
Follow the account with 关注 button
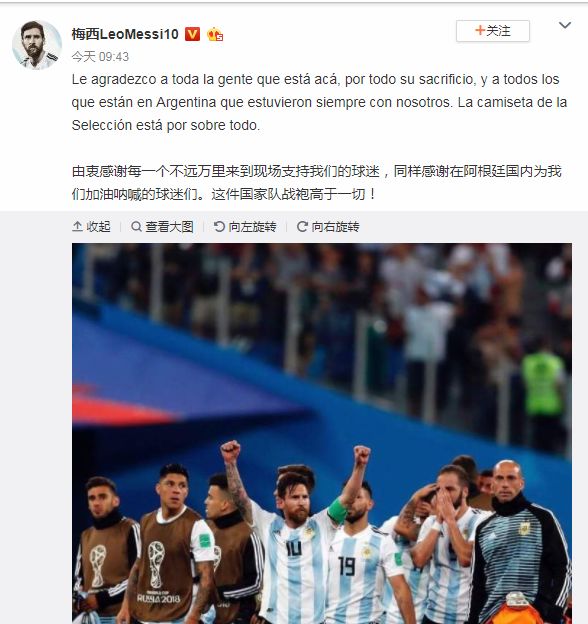[493, 31]
